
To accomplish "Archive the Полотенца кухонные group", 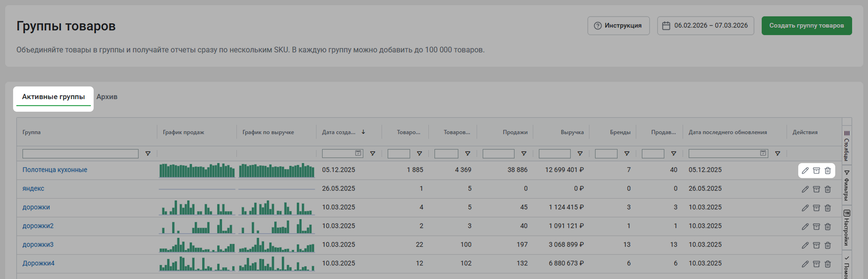I will (x=816, y=170).
